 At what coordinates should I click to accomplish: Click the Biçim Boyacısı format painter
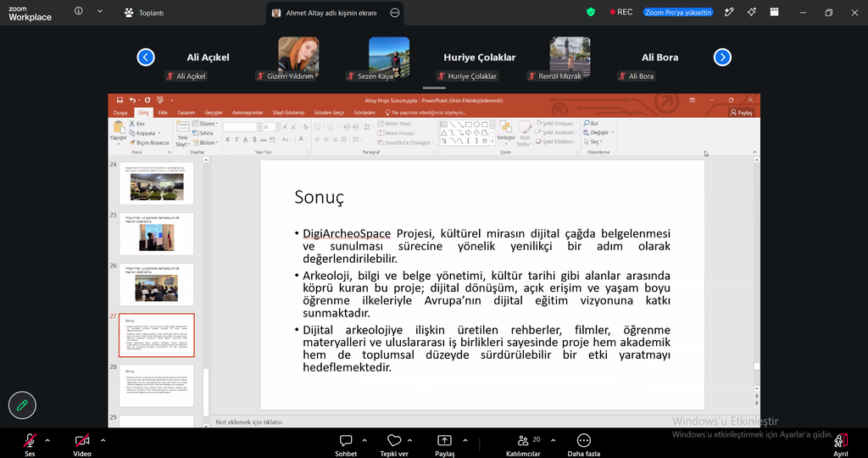click(x=149, y=142)
